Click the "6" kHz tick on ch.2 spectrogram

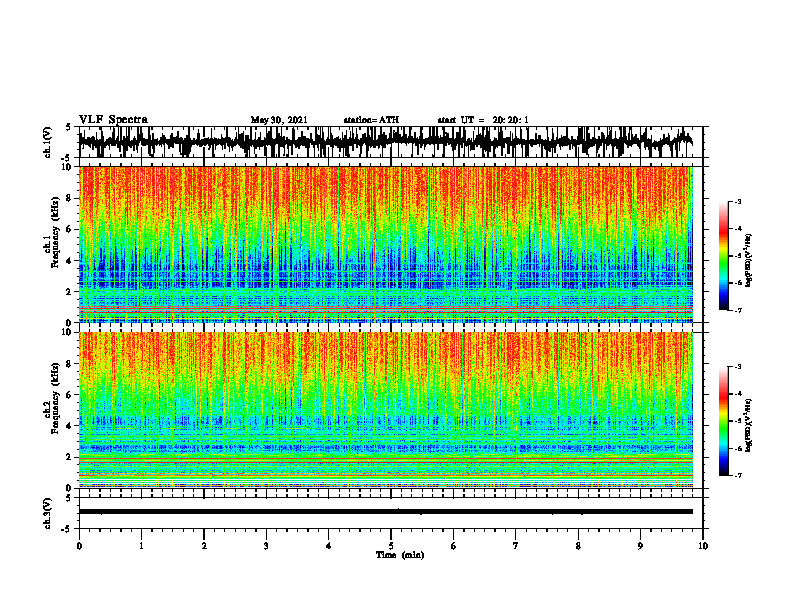[x=71, y=395]
